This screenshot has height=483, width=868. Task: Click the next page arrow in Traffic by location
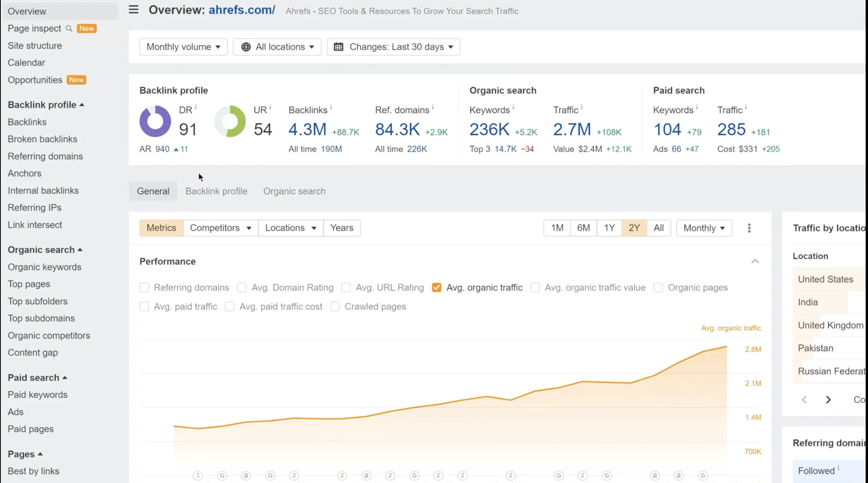(828, 399)
